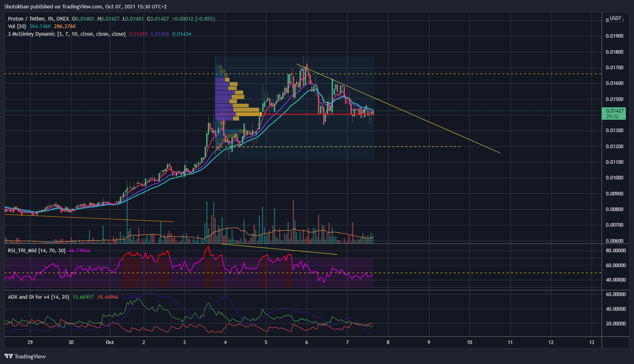The height and width of the screenshot is (364, 634).
Task: Click the 60.00000 label on the RSI scale
Action: click(x=616, y=265)
